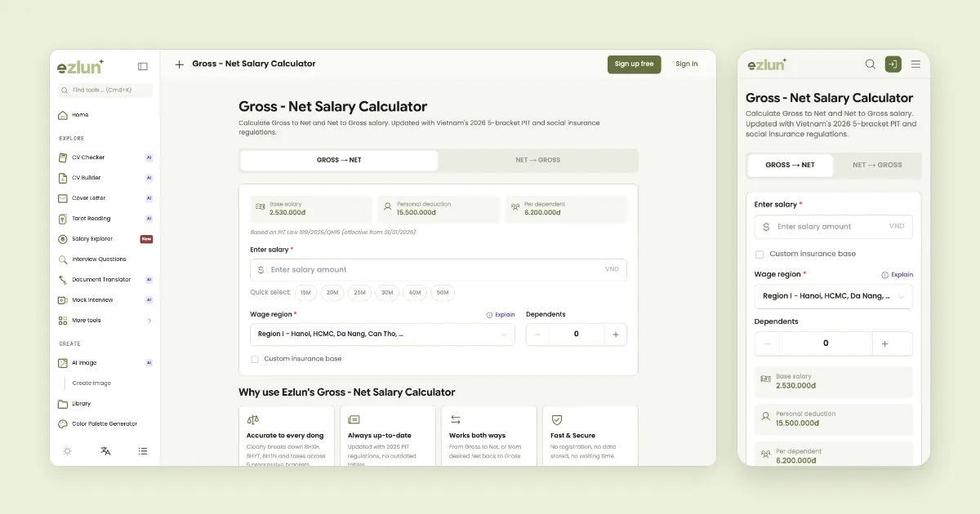The image size is (980, 514).
Task: Click desktop Personal deduction 15.500.000đ card
Action: click(x=439, y=210)
